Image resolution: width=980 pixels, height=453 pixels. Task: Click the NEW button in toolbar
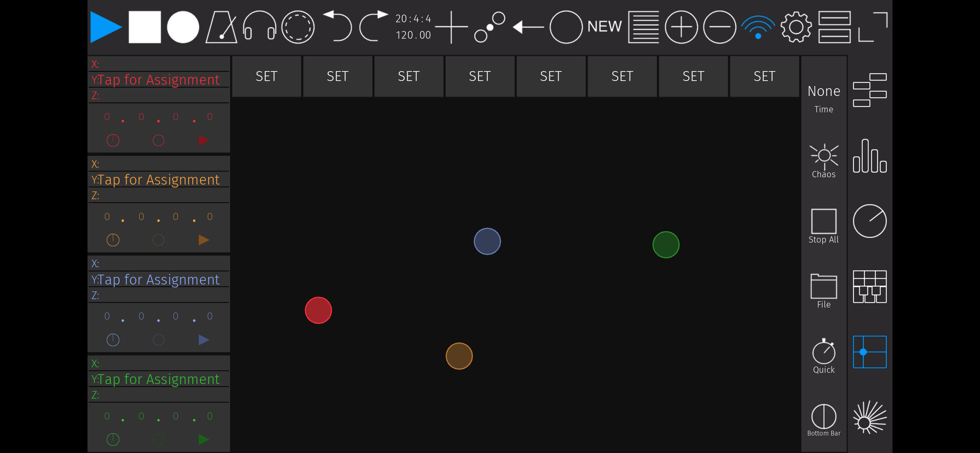(604, 27)
